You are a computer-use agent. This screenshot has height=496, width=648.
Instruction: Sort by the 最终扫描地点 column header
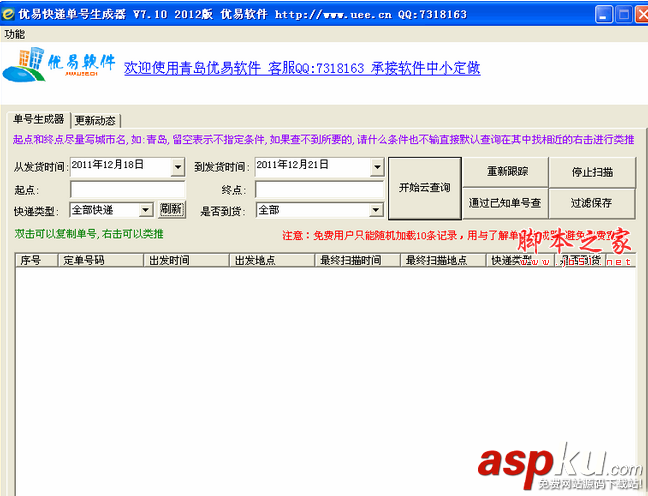443,260
